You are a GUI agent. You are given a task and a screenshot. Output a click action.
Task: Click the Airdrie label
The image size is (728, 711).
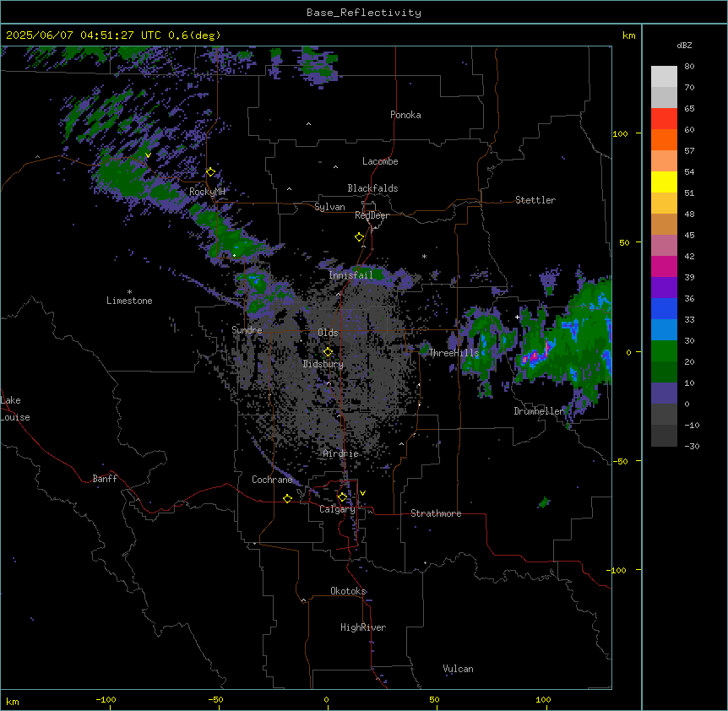tap(341, 453)
